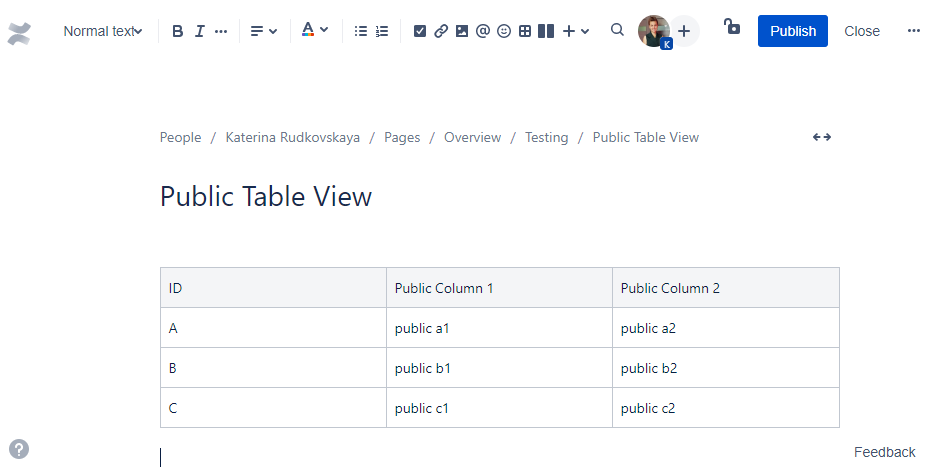The width and height of the screenshot is (938, 475).
Task: Insert a column layout
Action: pyautogui.click(x=546, y=31)
